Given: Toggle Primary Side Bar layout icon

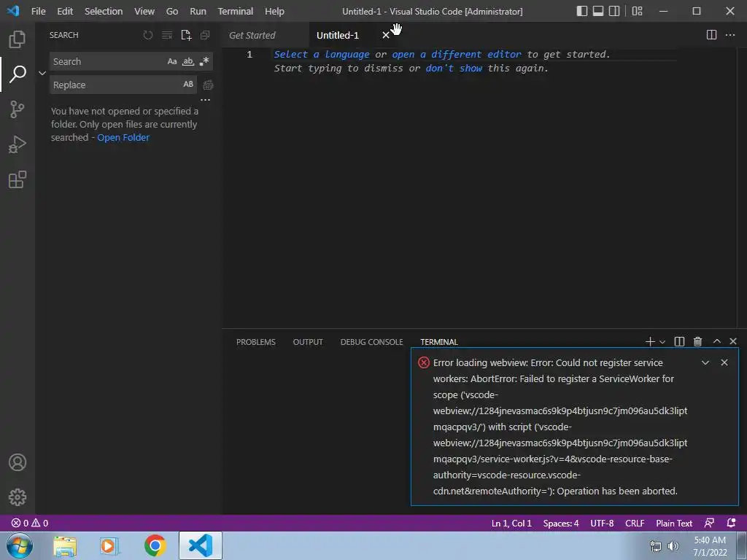Looking at the screenshot, I should tap(581, 11).
